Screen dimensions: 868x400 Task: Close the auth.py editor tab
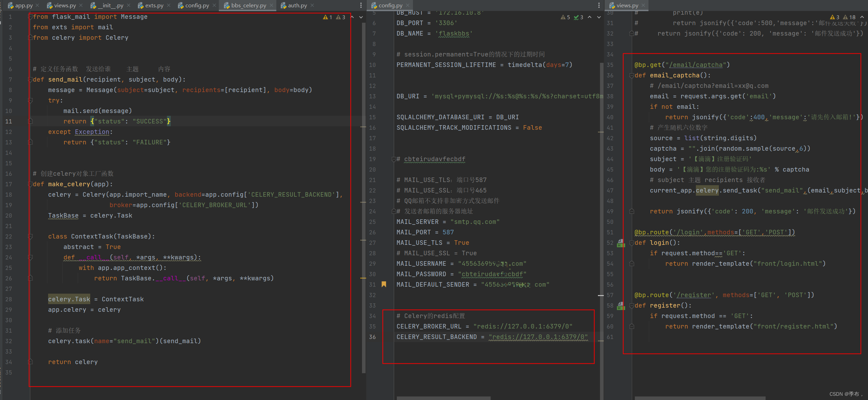point(312,5)
